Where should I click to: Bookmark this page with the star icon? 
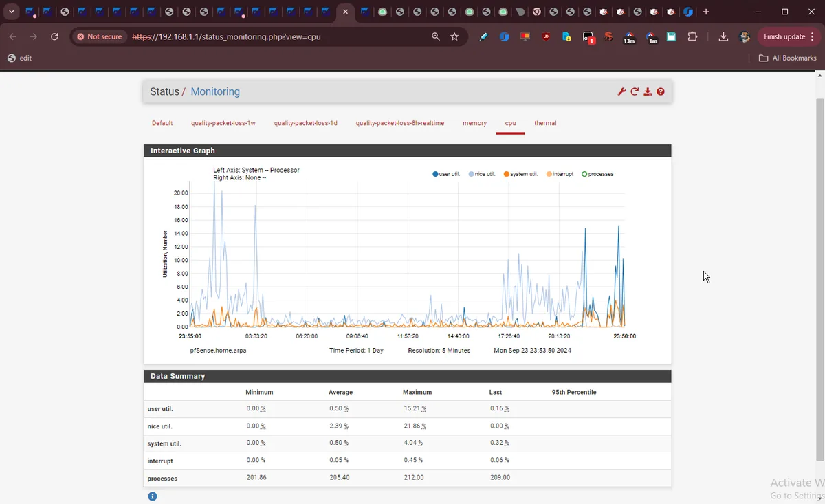tap(454, 36)
